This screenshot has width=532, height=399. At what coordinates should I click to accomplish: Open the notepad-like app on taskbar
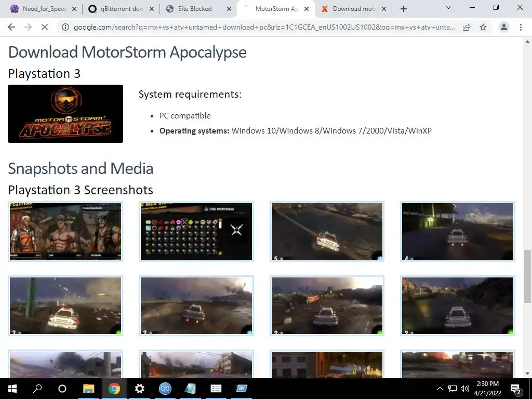(190, 389)
